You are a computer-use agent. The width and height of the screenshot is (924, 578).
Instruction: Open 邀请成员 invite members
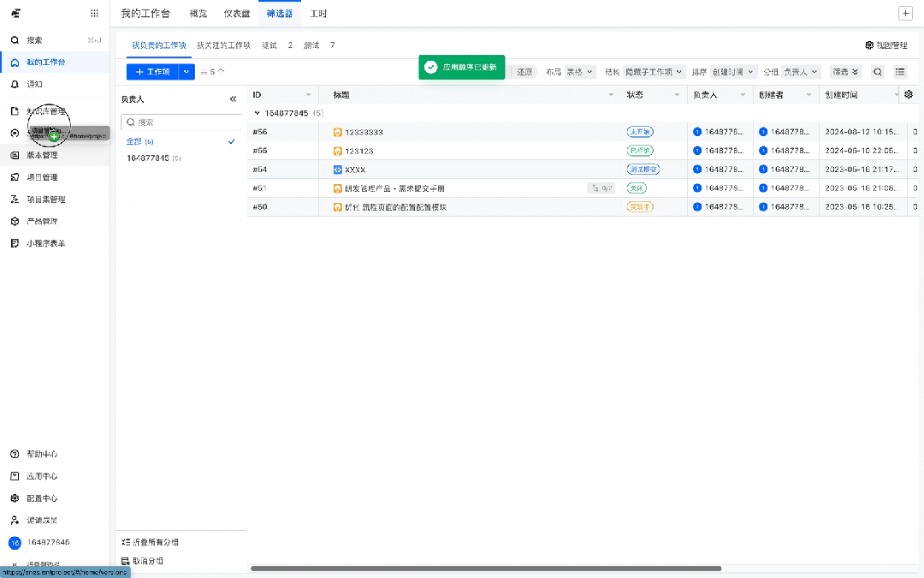55,521
